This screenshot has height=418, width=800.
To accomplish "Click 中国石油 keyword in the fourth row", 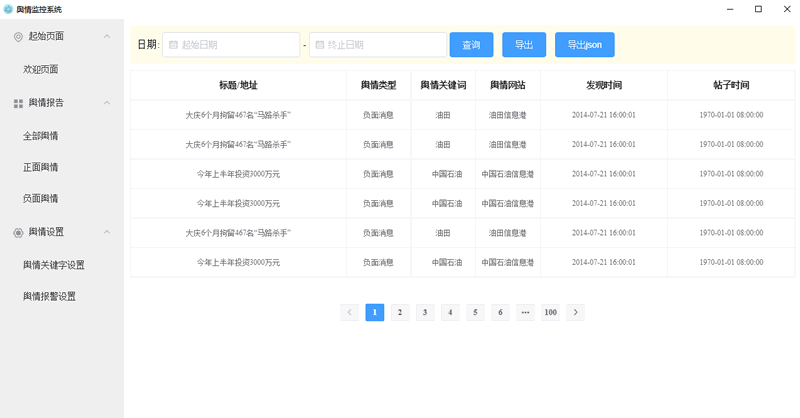I will pos(447,204).
